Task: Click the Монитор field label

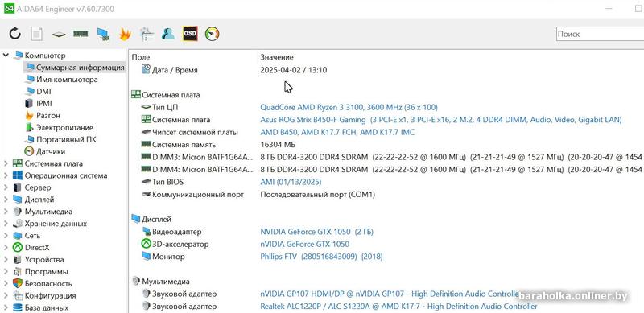Action: pyautogui.click(x=168, y=257)
